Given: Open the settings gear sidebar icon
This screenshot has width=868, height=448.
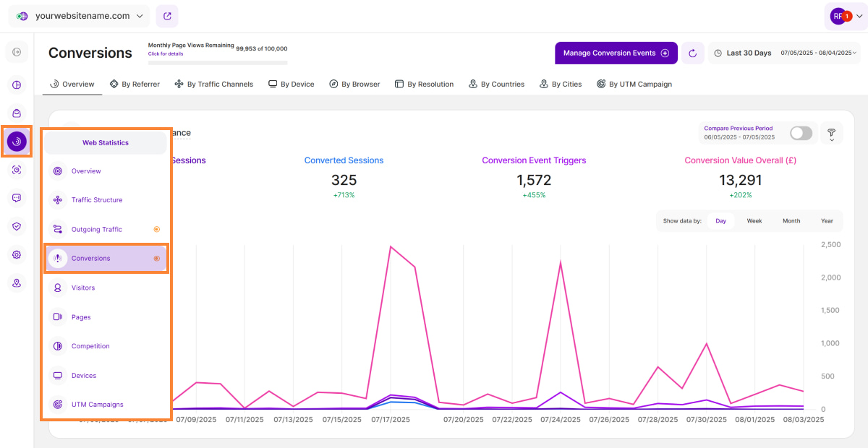Looking at the screenshot, I should (17, 254).
